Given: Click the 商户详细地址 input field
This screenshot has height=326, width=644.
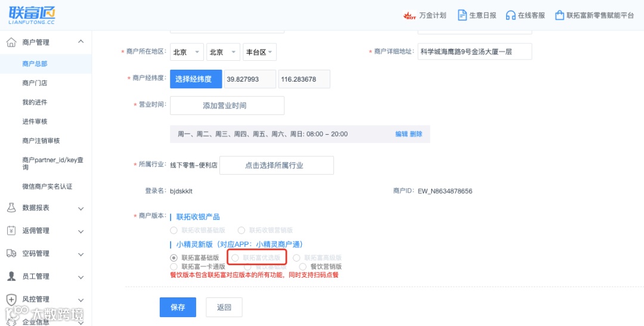Looking at the screenshot, I should 475,52.
